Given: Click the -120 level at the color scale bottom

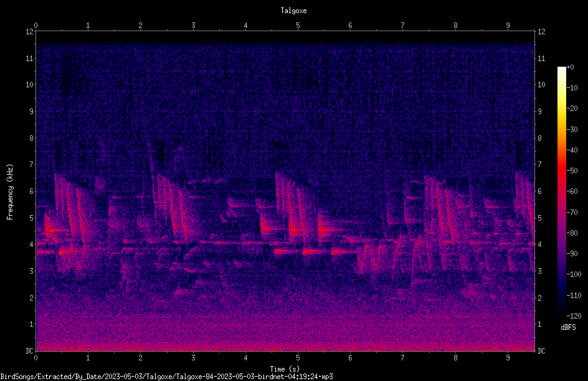Looking at the screenshot, I should tap(574, 316).
